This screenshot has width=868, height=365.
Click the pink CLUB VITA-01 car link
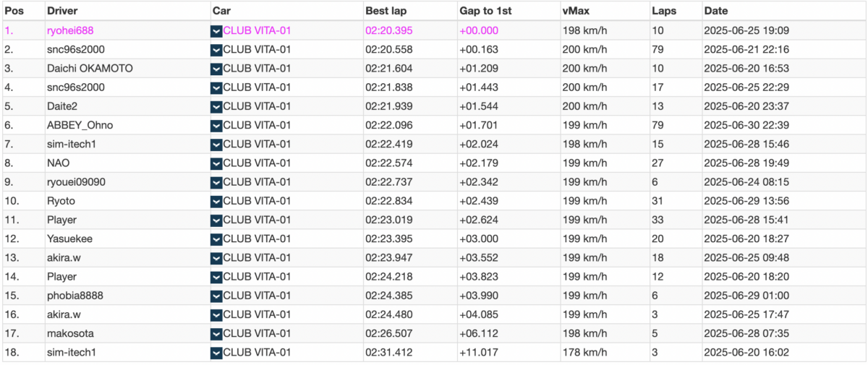click(257, 31)
